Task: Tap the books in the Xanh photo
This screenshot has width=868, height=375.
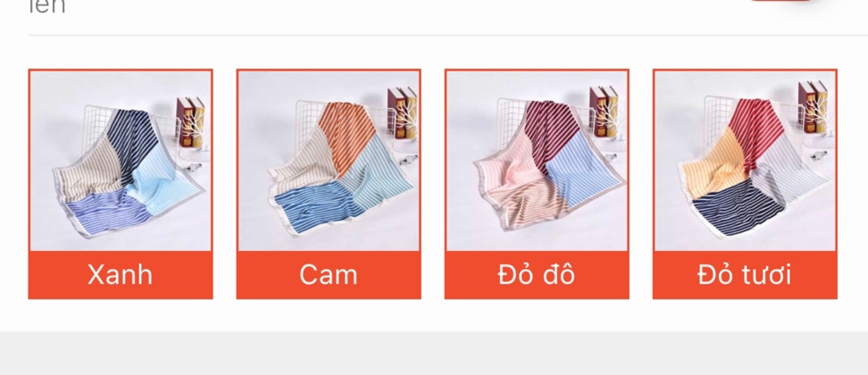Action: pos(190,121)
